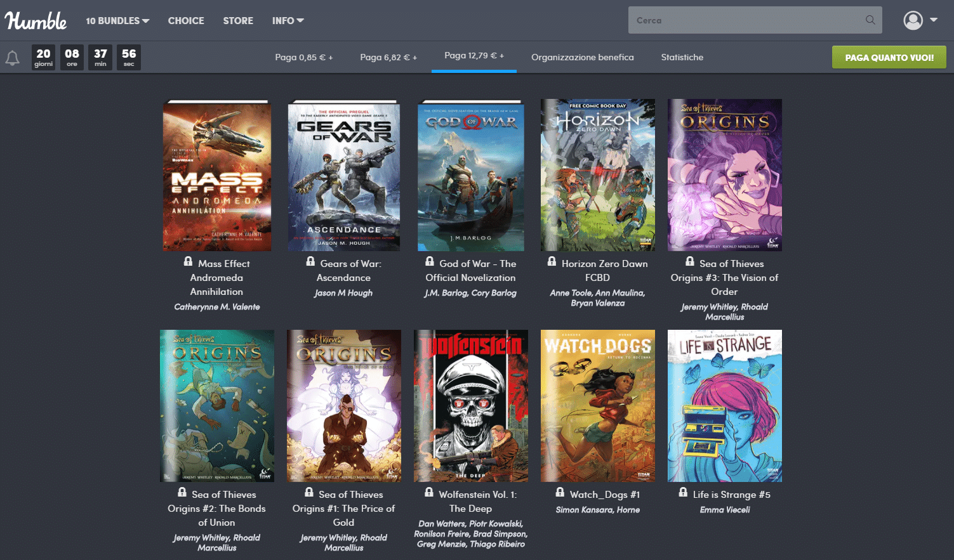Image resolution: width=954 pixels, height=560 pixels.
Task: Click title 'Sea of Thieves Origins #2: The Bonds of Union'
Action: click(217, 509)
